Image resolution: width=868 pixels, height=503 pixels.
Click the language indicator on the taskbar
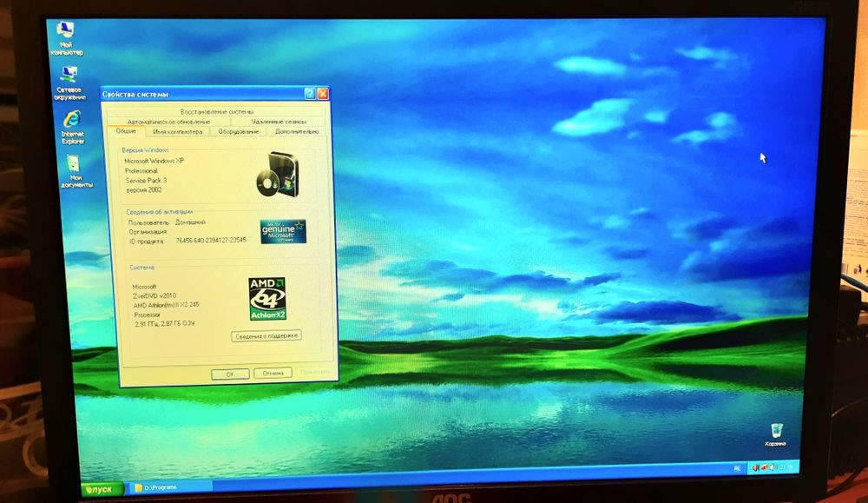737,468
